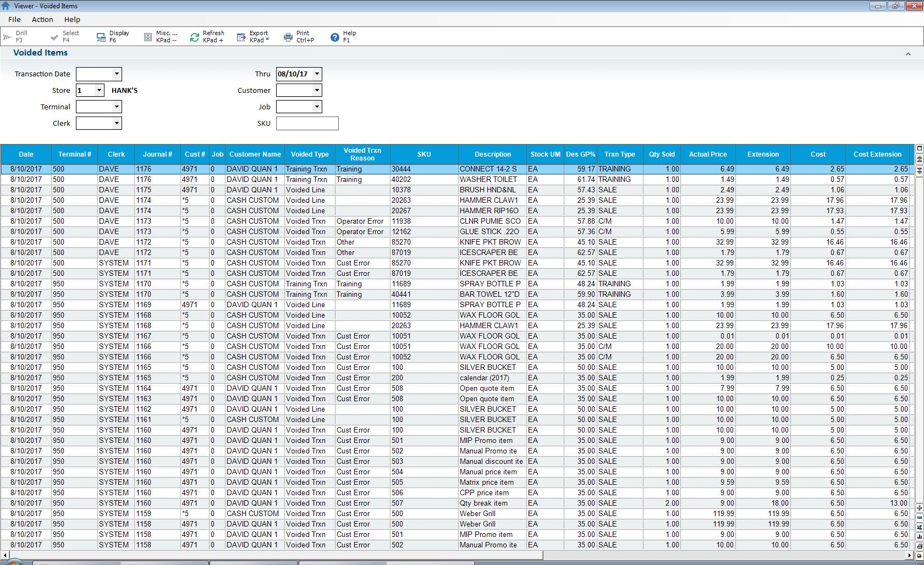
Task: Click the Export toolbar icon
Action: (241, 37)
